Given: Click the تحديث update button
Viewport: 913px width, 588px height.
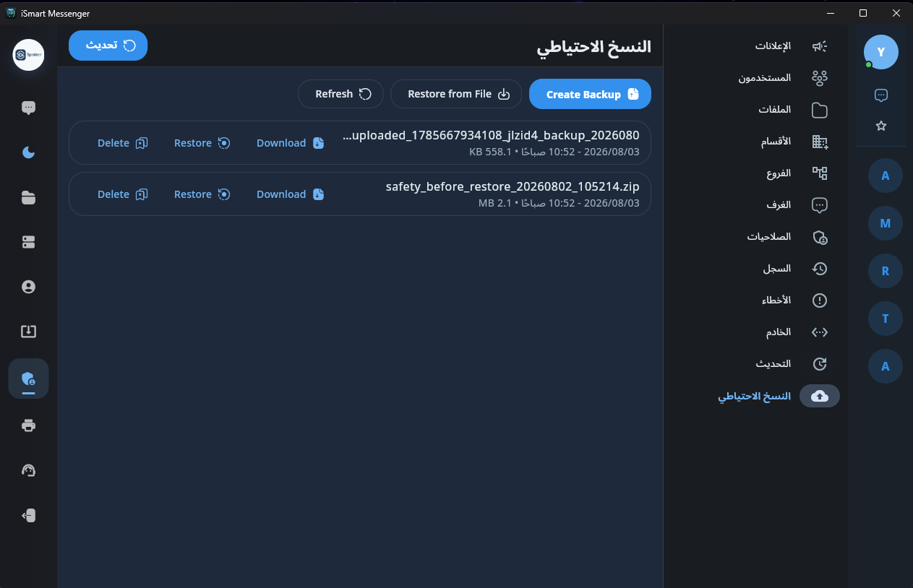Looking at the screenshot, I should click(x=108, y=46).
